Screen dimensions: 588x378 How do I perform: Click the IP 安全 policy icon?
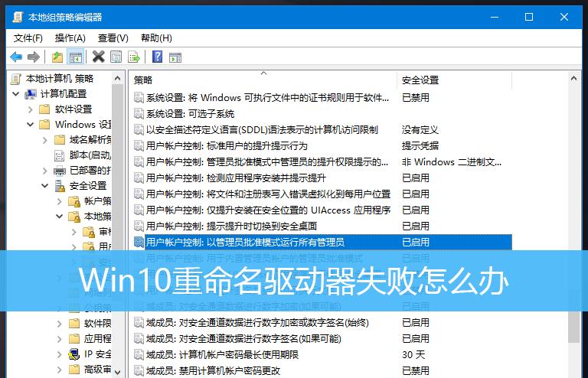coord(73,354)
